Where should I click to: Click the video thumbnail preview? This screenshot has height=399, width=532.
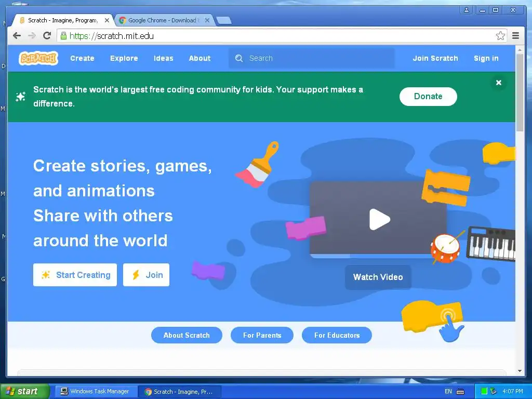[378, 219]
